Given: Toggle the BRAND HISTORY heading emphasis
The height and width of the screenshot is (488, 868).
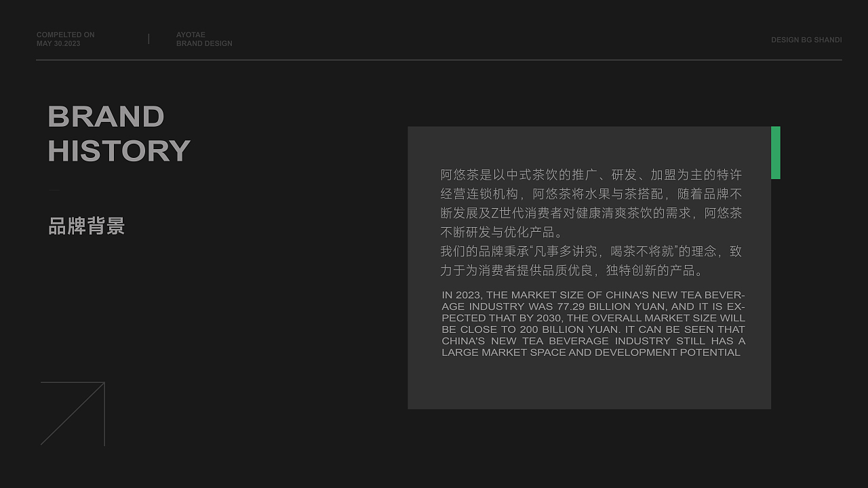Looking at the screenshot, I should 119,134.
